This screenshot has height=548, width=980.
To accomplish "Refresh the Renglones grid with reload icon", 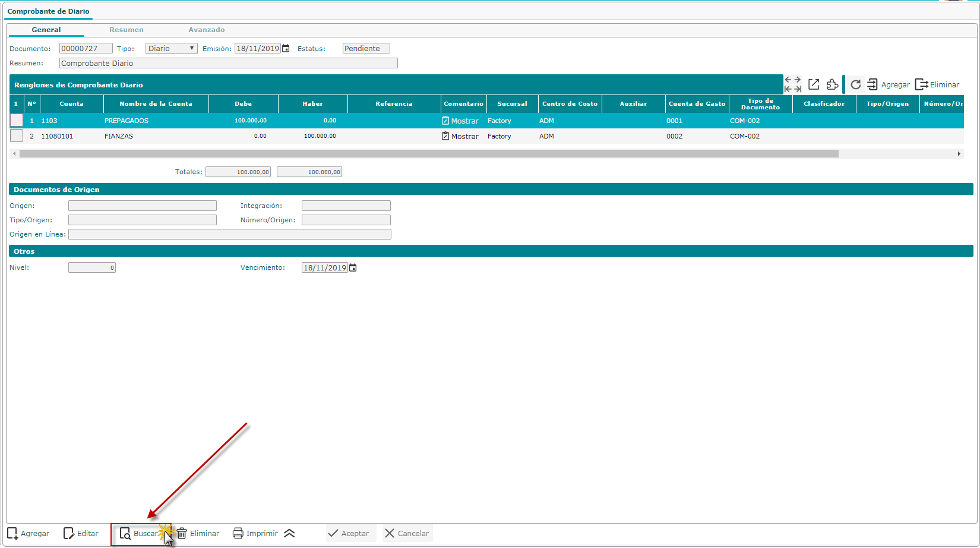I will point(855,84).
